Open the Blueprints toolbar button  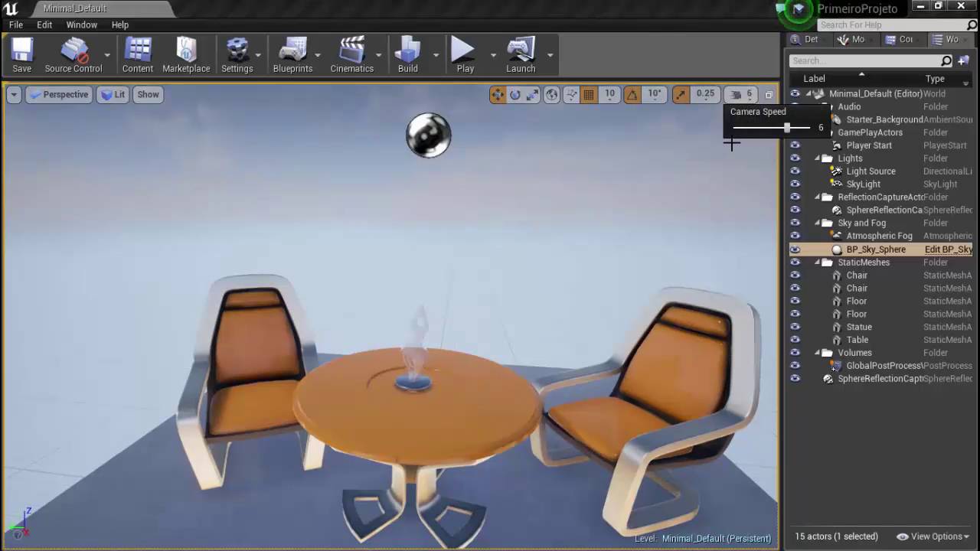click(292, 54)
